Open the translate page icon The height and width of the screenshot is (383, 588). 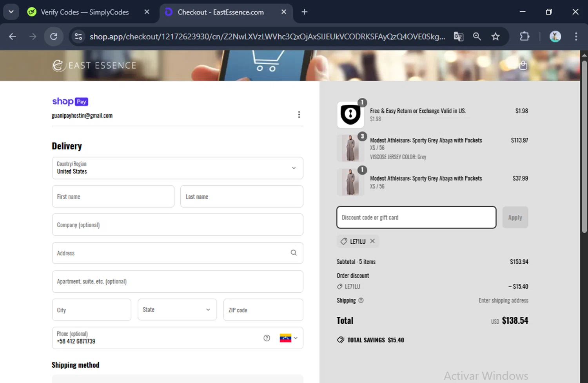click(459, 36)
